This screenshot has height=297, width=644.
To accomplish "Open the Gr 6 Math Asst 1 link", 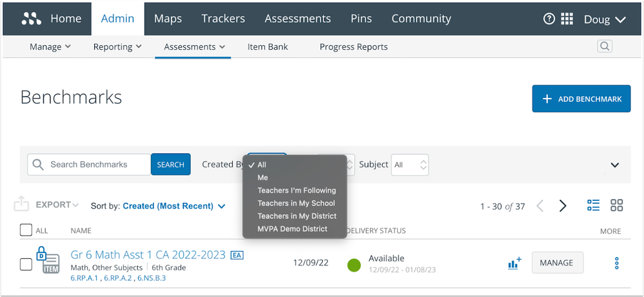I will tap(148, 254).
